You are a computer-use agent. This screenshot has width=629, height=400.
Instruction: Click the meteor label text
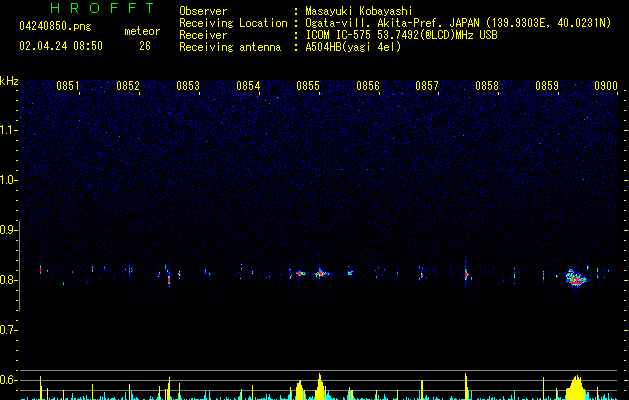coord(142,31)
